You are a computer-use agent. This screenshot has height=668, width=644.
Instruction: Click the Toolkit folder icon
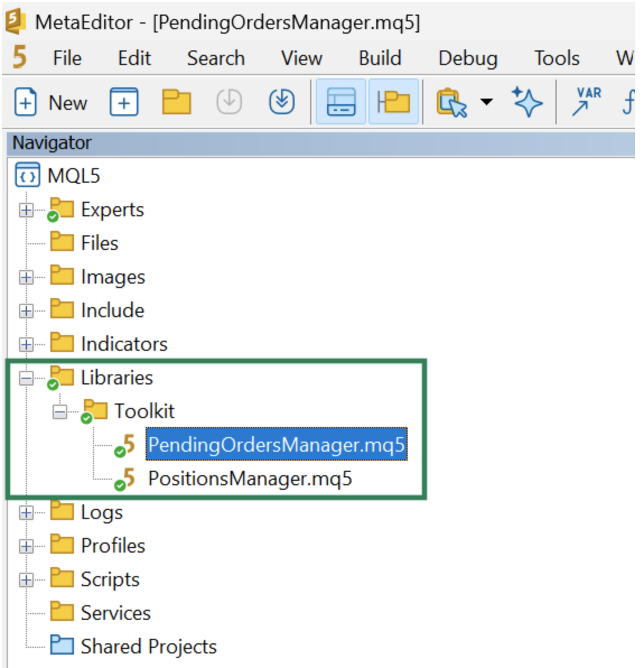point(94,411)
